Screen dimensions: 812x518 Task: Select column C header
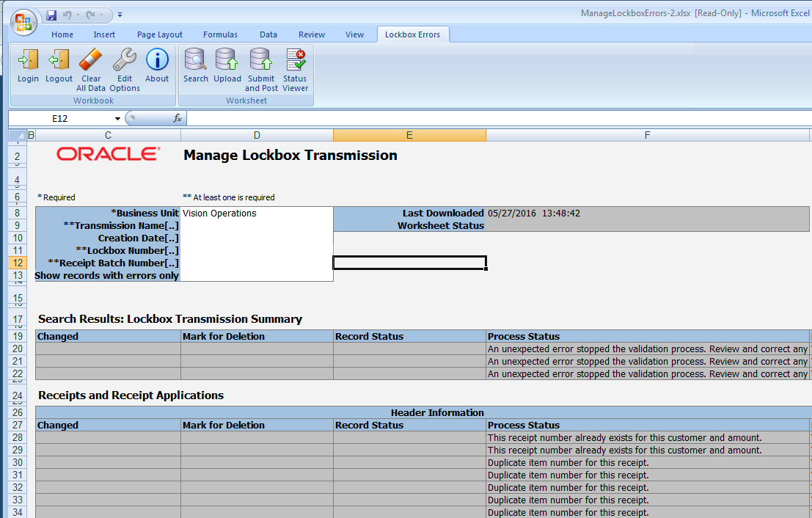click(108, 135)
